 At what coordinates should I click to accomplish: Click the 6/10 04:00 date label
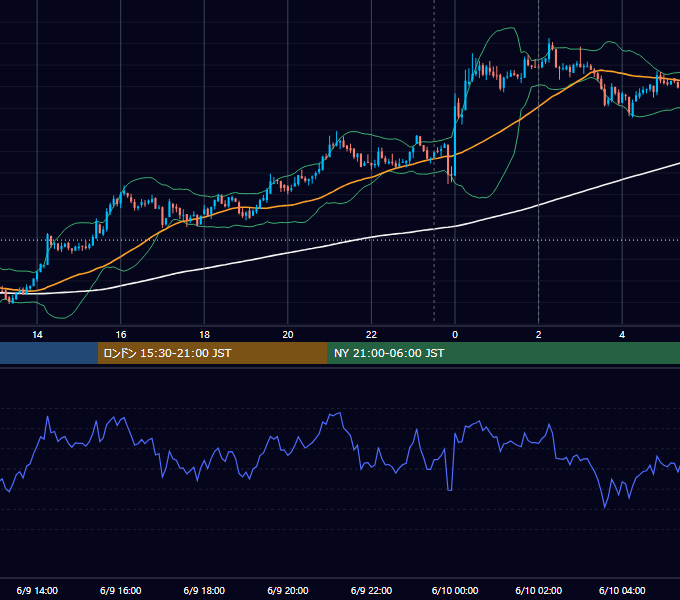coord(622,590)
